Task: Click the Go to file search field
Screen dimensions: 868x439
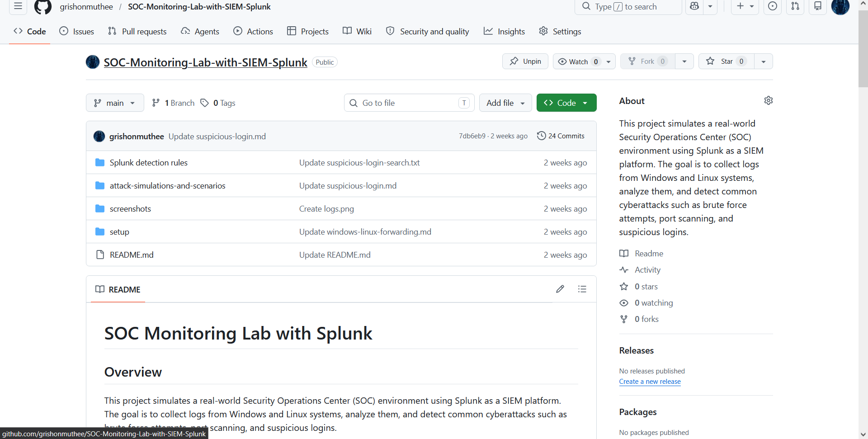Action: [x=409, y=103]
